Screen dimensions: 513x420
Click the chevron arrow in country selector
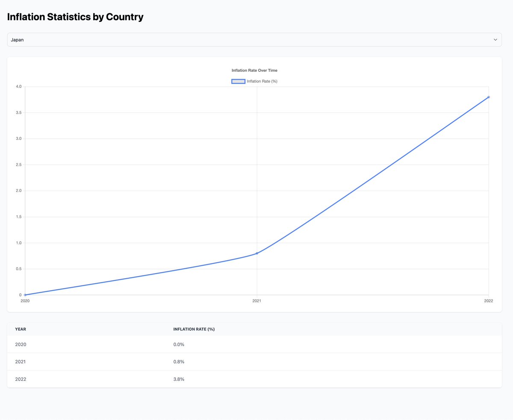(495, 40)
